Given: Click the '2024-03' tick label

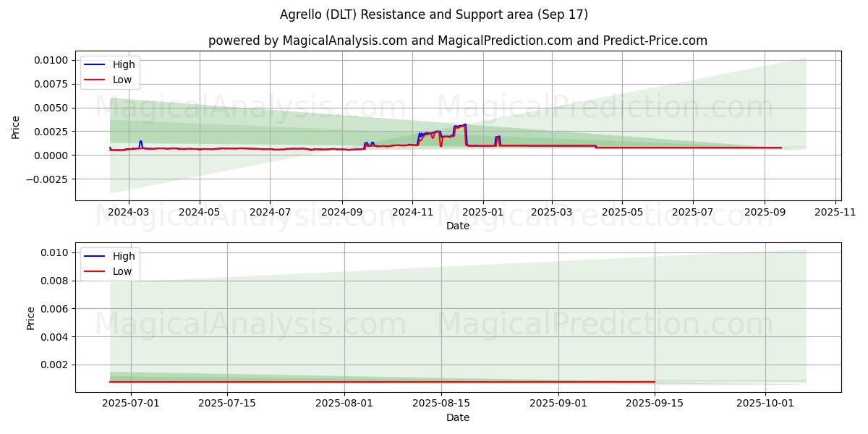Looking at the screenshot, I should pos(129,212).
